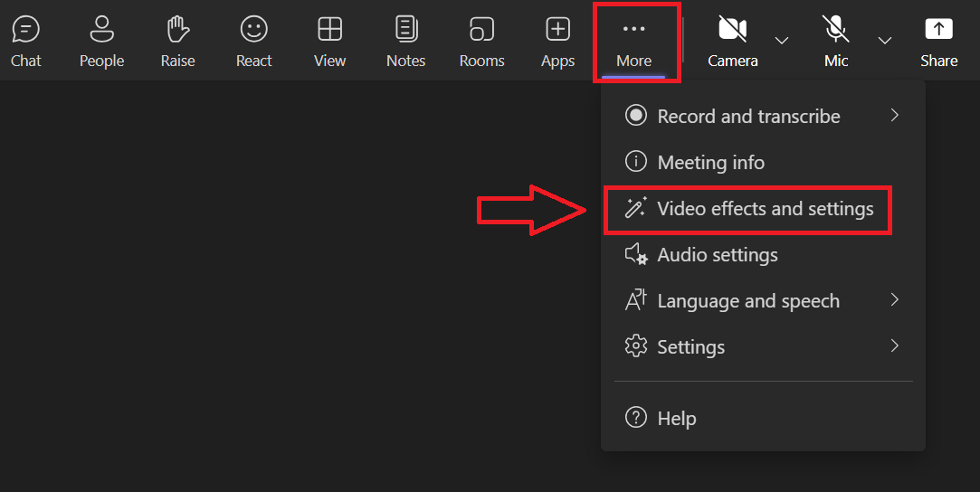Open meeting Notes
This screenshot has width=980, height=492.
pos(405,42)
